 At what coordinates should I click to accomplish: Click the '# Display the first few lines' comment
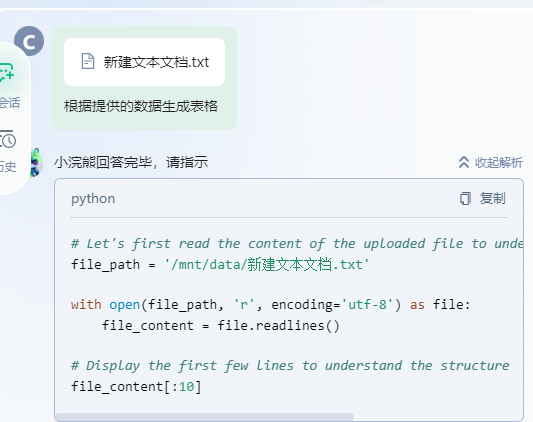[x=290, y=366]
